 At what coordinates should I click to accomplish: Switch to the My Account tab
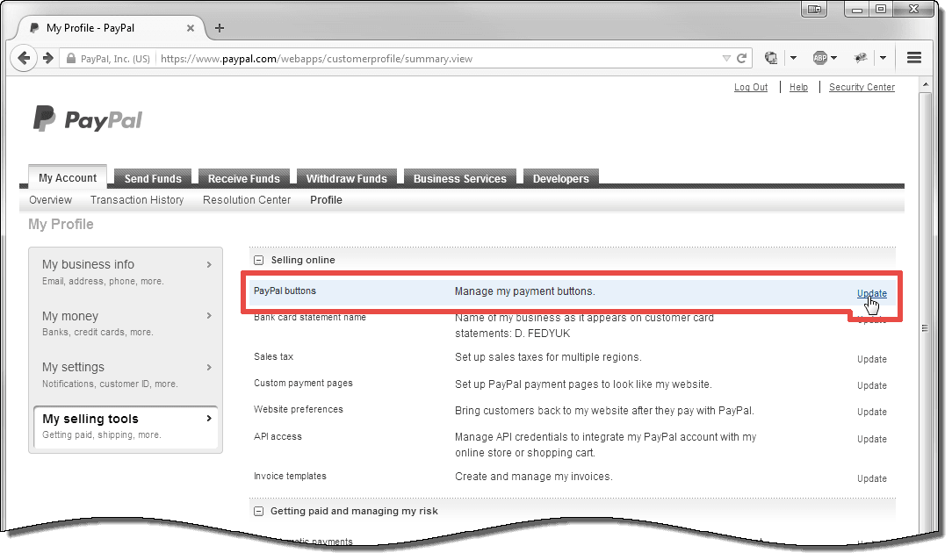(68, 178)
